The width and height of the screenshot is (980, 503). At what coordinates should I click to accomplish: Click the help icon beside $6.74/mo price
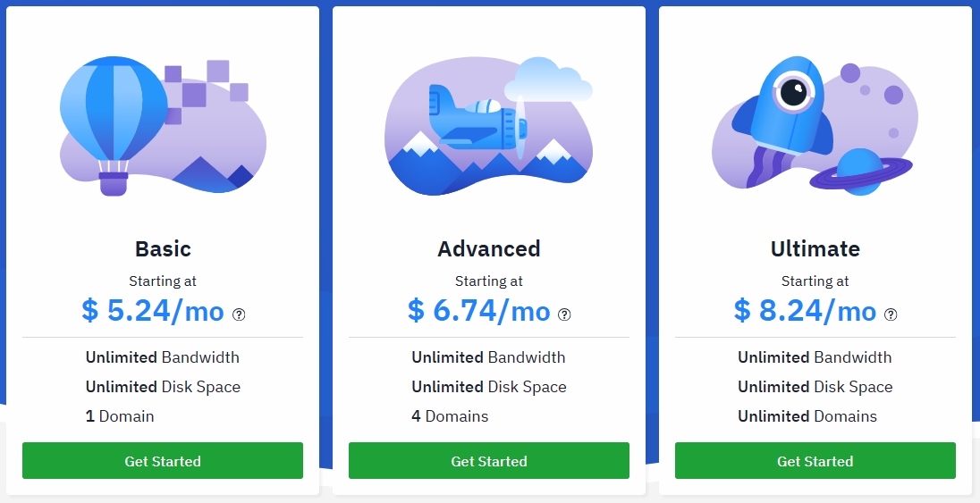pyautogui.click(x=564, y=314)
